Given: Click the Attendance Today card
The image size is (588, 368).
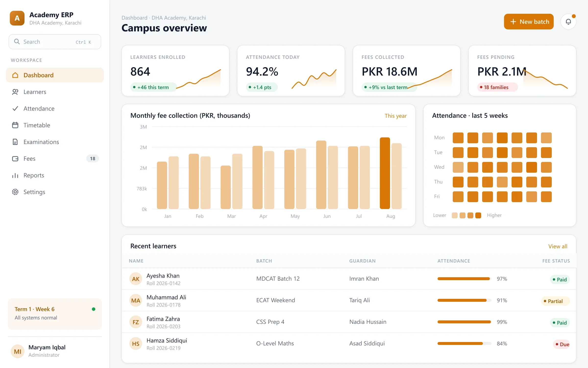Looking at the screenshot, I should 291,71.
